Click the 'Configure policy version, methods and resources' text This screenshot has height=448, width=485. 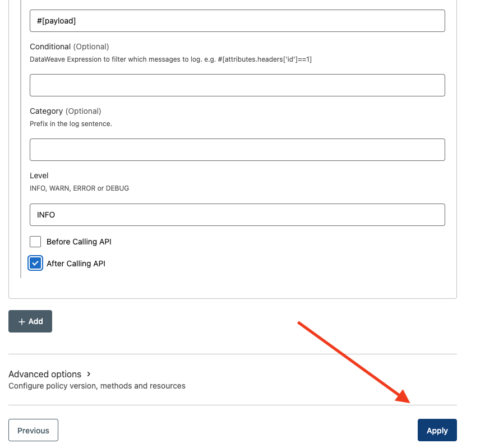pos(97,386)
